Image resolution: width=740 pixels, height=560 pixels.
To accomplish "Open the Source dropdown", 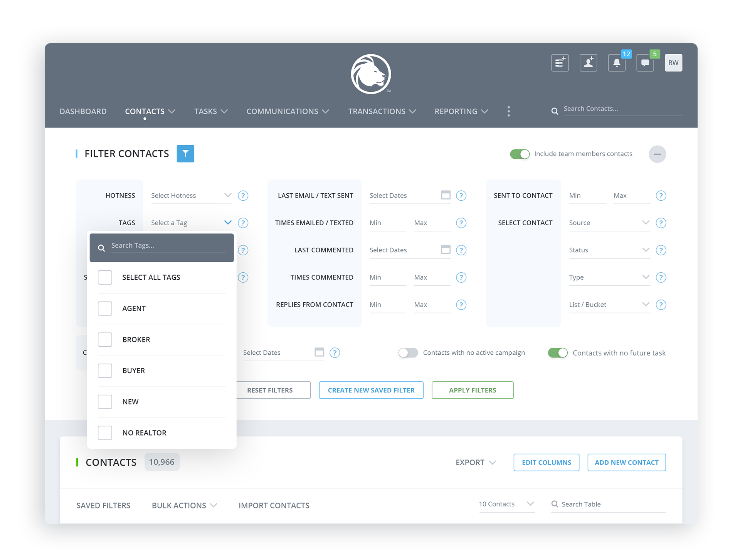I will coord(609,223).
